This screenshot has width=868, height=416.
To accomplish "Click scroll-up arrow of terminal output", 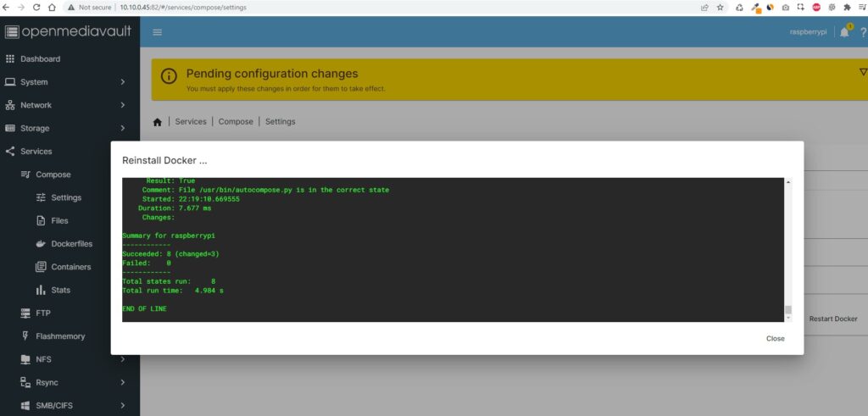I will click(788, 182).
